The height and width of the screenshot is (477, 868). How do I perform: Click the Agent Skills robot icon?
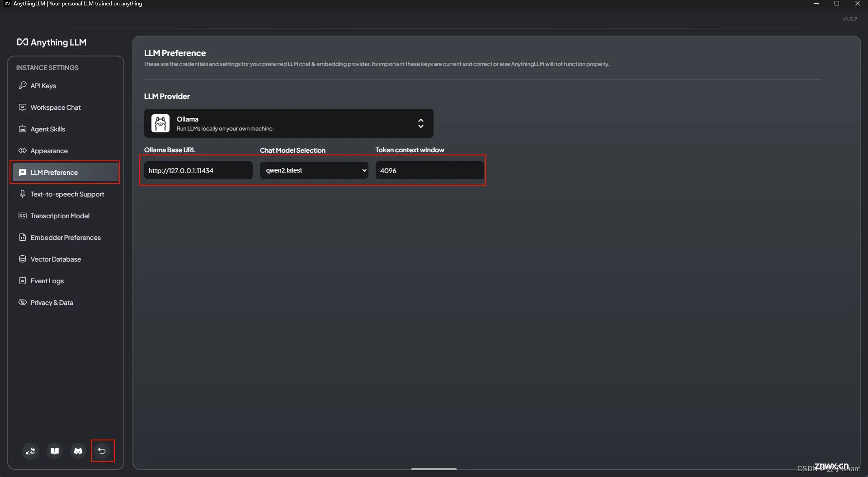pos(23,129)
